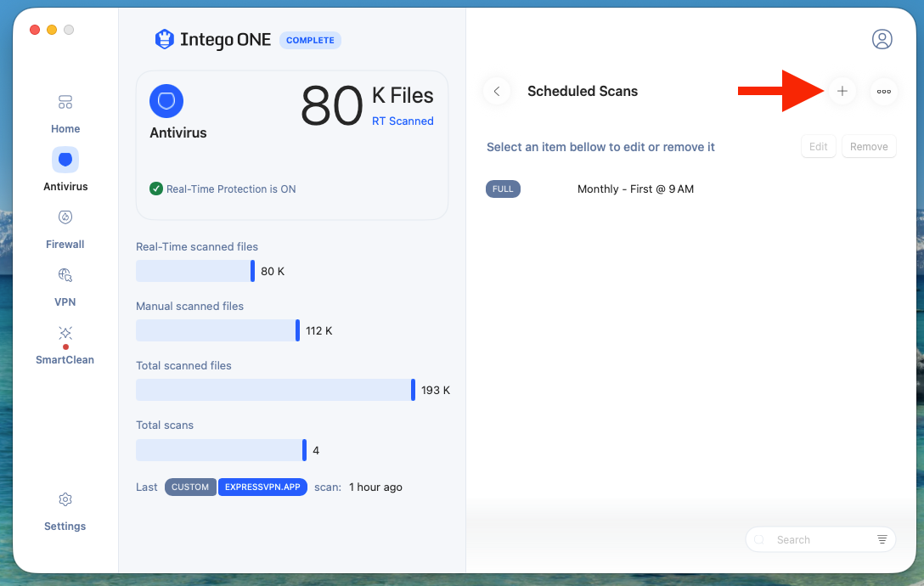Viewport: 924px width, 586px height.
Task: Go back from Scheduled Scans
Action: coord(497,92)
